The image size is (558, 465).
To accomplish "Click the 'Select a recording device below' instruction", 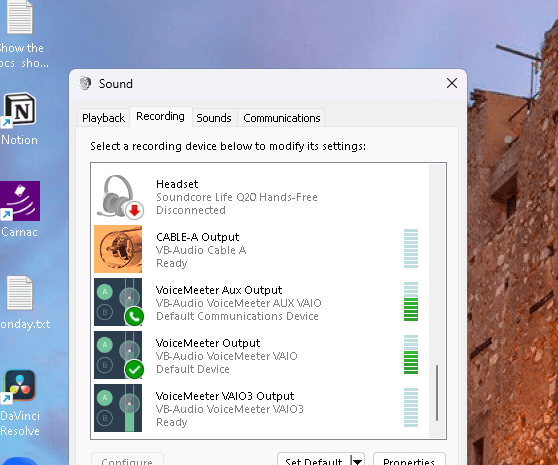I will point(228,146).
